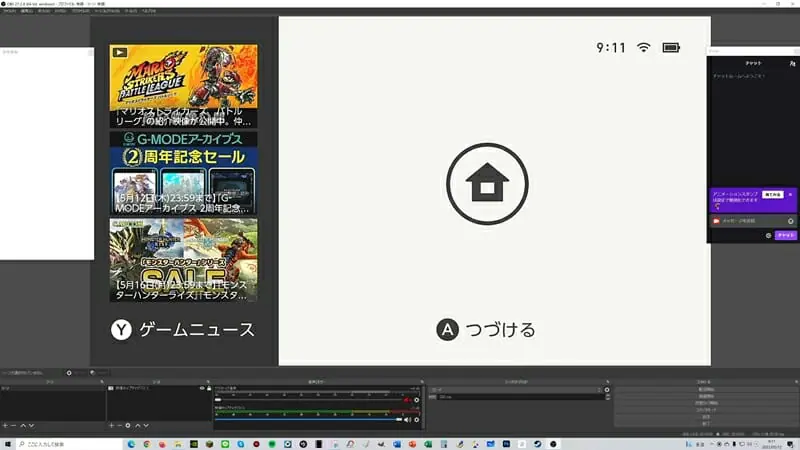This screenshot has width=800, height=450.
Task: Open the first menu in menu bar
Action: (10, 11)
